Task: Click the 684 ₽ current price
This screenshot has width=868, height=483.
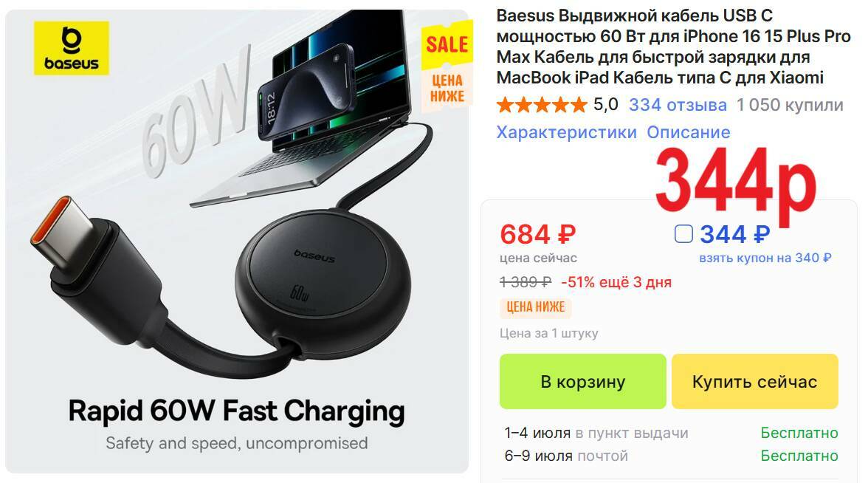Action: 537,234
